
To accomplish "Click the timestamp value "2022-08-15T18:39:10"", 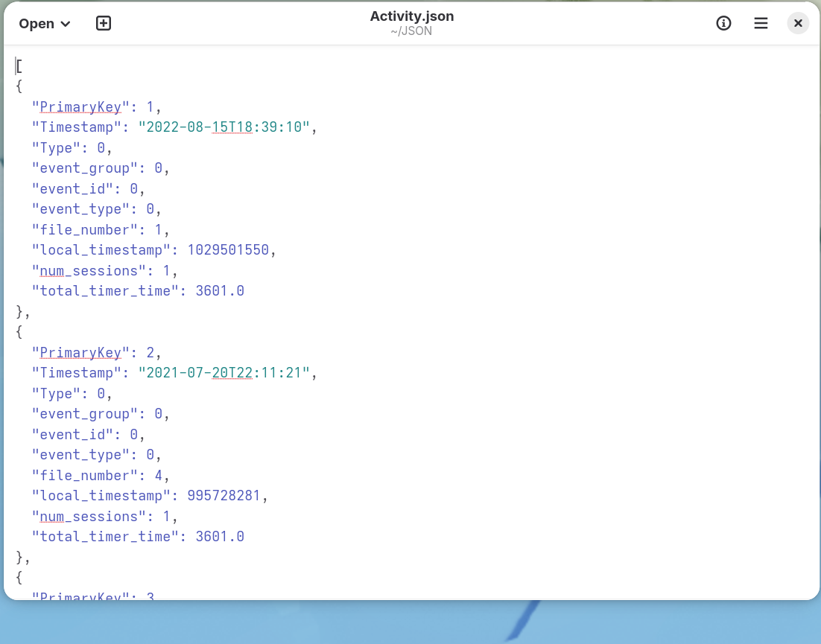I will (224, 127).
